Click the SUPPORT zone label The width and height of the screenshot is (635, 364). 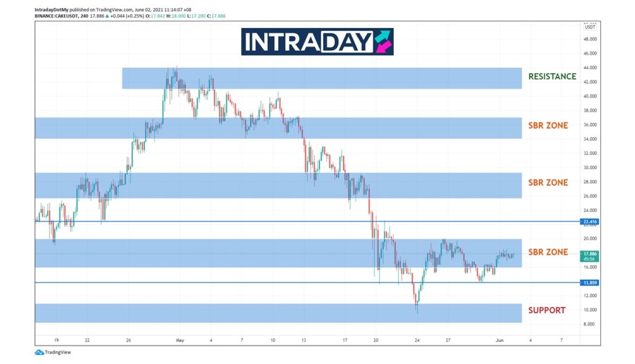[x=546, y=310]
